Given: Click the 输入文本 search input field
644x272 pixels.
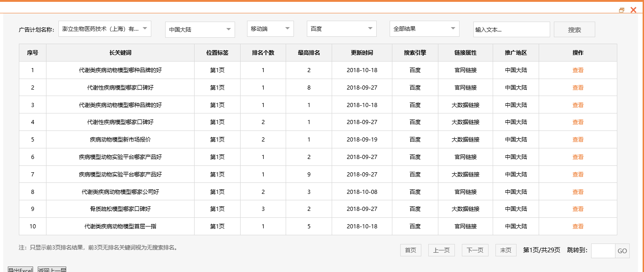Looking at the screenshot, I should tap(511, 29).
